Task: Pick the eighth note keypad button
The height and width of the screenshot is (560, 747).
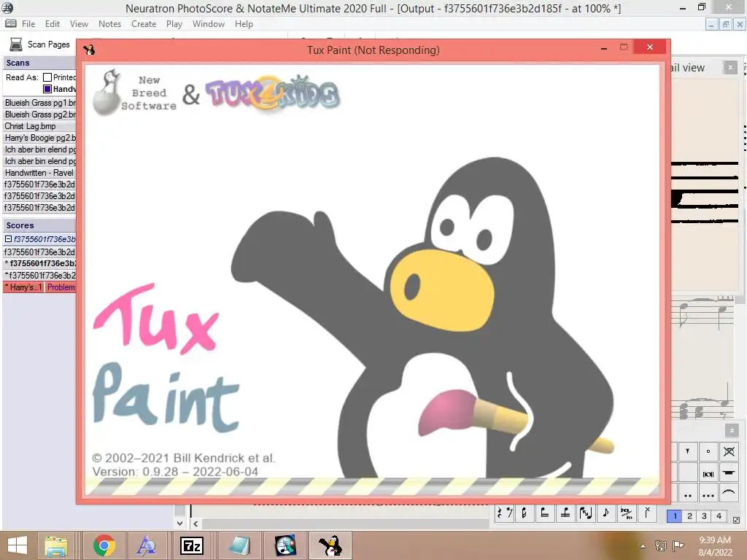Action: pos(605,513)
